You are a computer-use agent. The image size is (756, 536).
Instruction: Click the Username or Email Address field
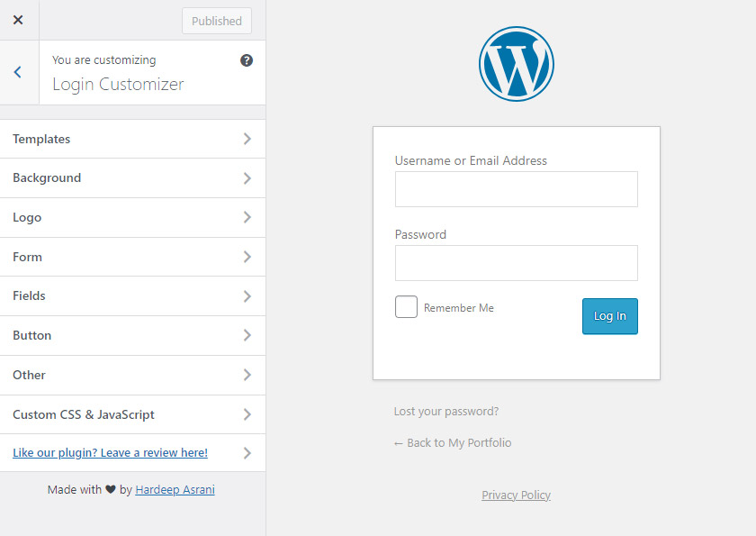516,189
